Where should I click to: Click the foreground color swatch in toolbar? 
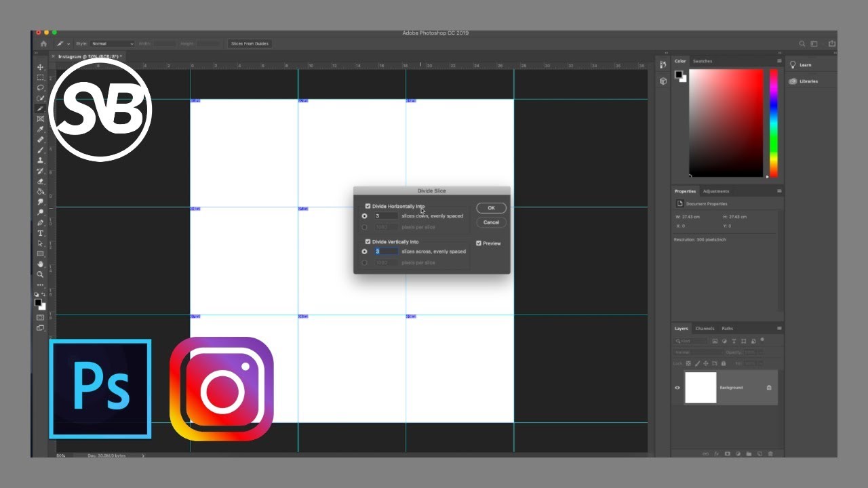(x=39, y=302)
